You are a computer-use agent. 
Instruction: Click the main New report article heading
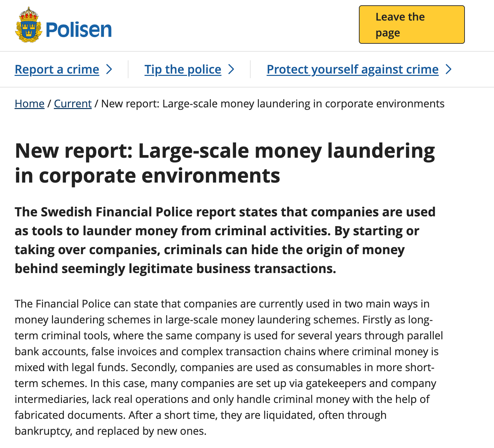coord(225,163)
